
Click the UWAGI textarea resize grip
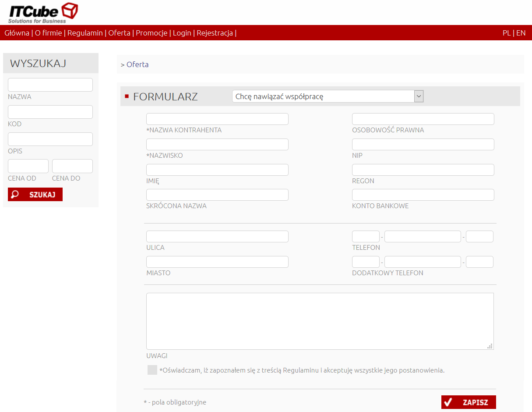(x=490, y=346)
